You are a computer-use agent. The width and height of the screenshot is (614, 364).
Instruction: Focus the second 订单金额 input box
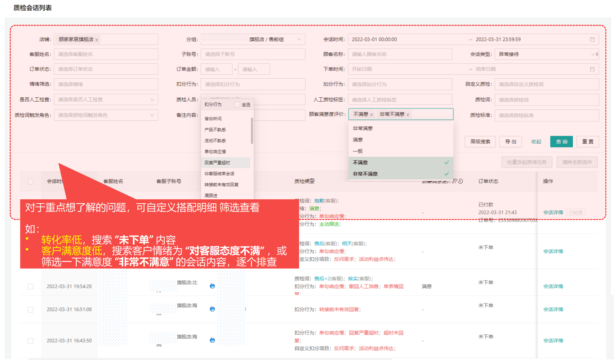pyautogui.click(x=254, y=69)
